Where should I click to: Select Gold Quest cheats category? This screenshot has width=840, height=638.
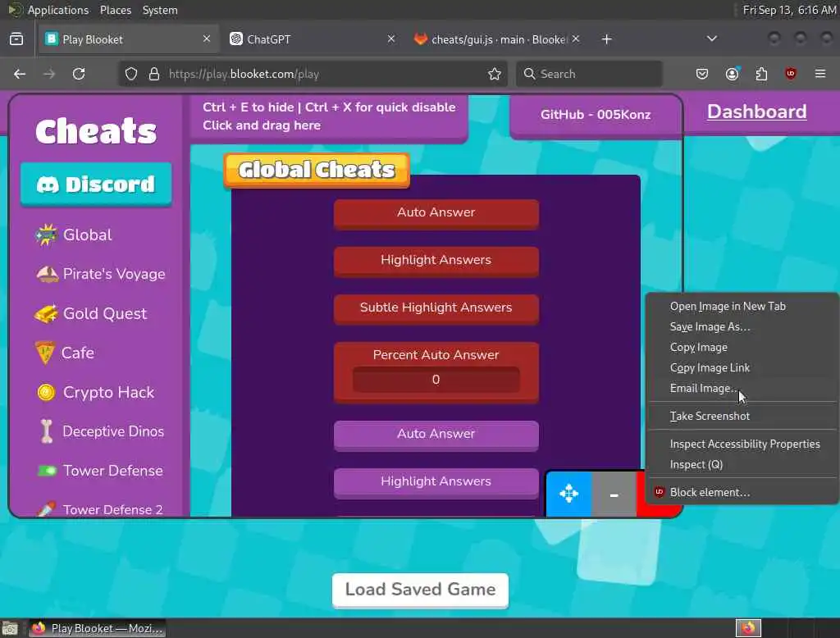(x=90, y=313)
